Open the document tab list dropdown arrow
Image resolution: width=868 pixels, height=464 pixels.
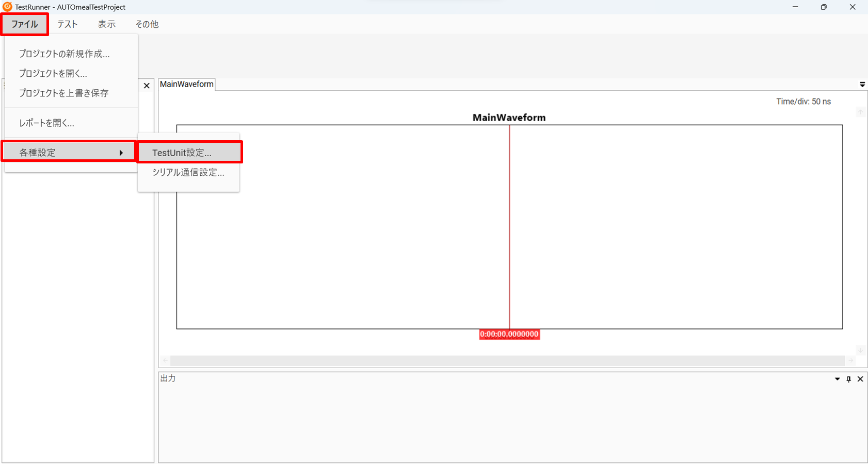(x=862, y=85)
